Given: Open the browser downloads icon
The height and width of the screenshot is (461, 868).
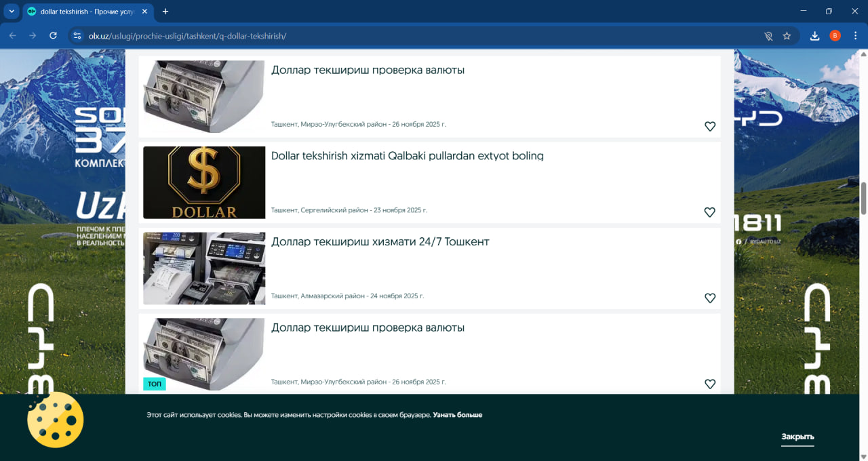Looking at the screenshot, I should 814,36.
